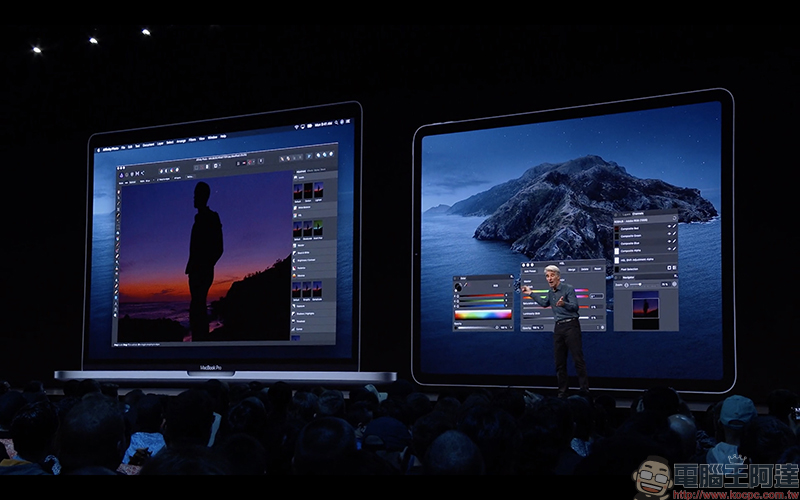This screenshot has width=800, height=500.
Task: Open the White Balance adjustment row
Action: click(314, 208)
